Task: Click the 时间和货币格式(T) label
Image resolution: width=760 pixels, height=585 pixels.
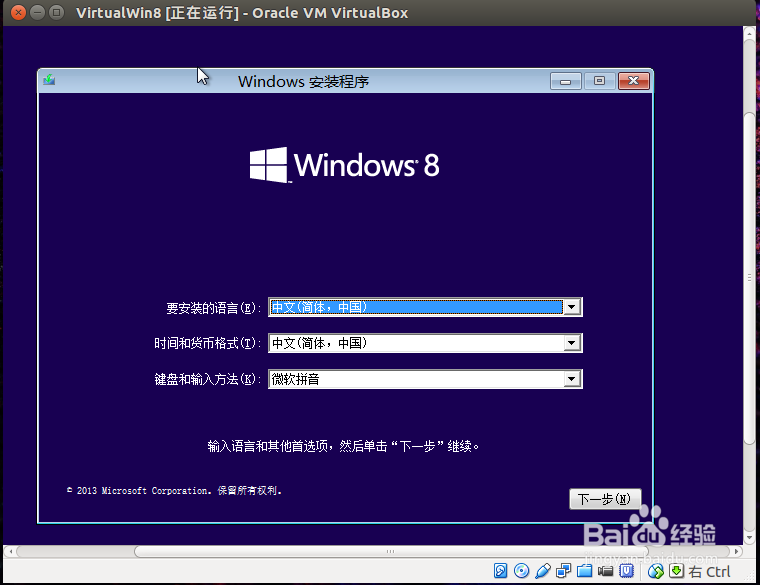Action: coord(207,344)
